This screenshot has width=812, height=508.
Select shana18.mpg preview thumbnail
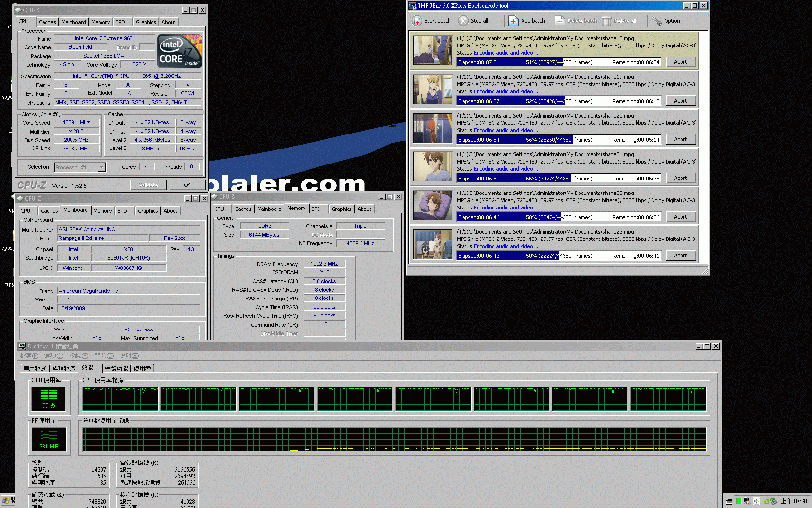click(x=433, y=50)
